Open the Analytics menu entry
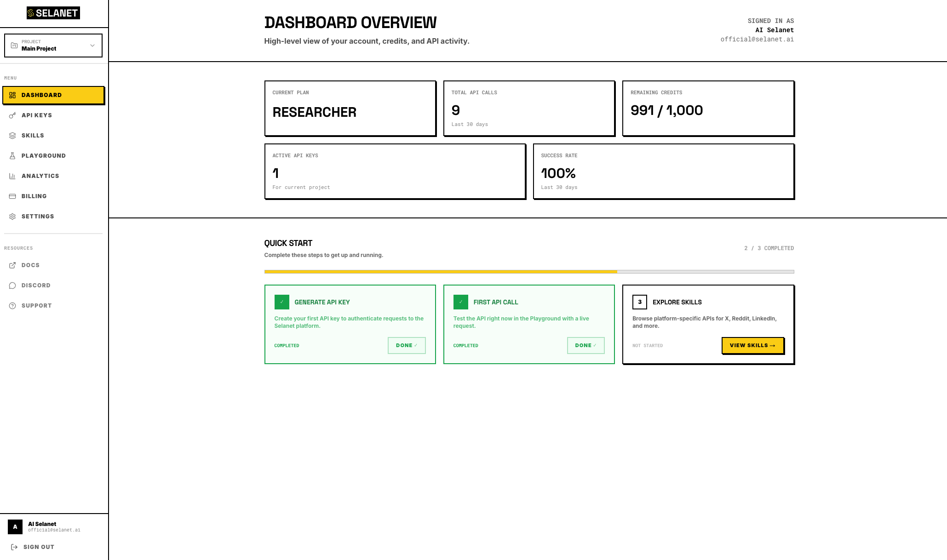The height and width of the screenshot is (560, 947). click(40, 176)
